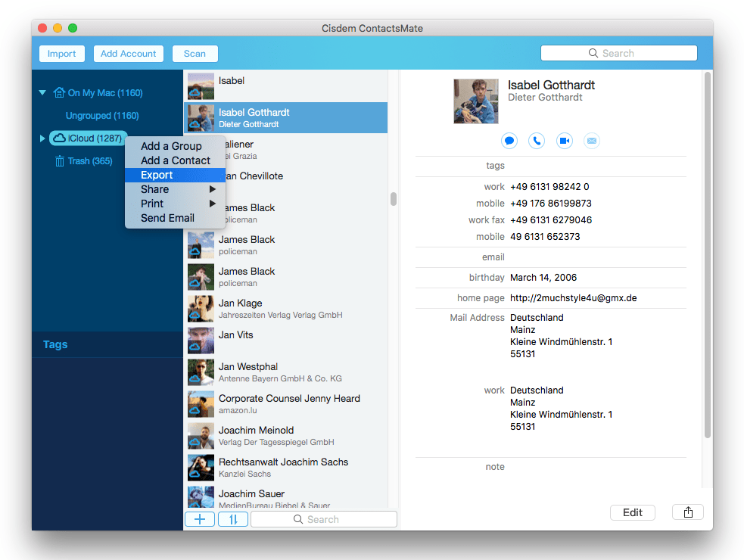744x560 pixels.
Task: Click the Scan button
Action: pos(195,54)
